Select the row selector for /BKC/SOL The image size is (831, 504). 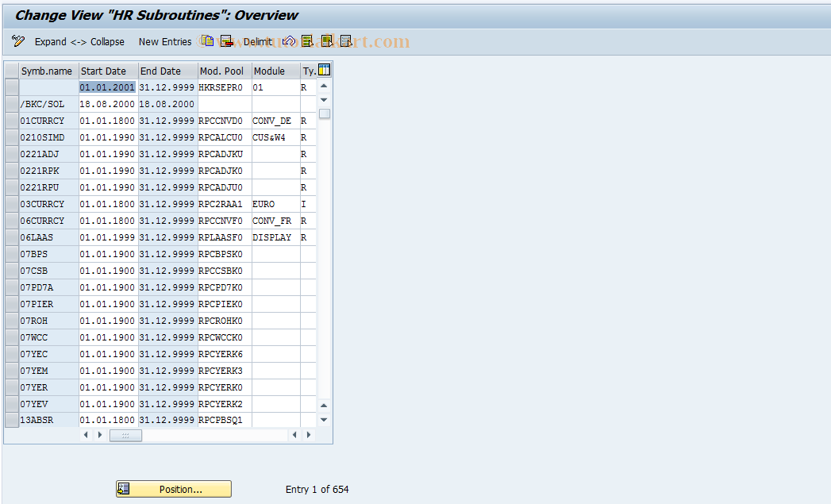pyautogui.click(x=12, y=104)
